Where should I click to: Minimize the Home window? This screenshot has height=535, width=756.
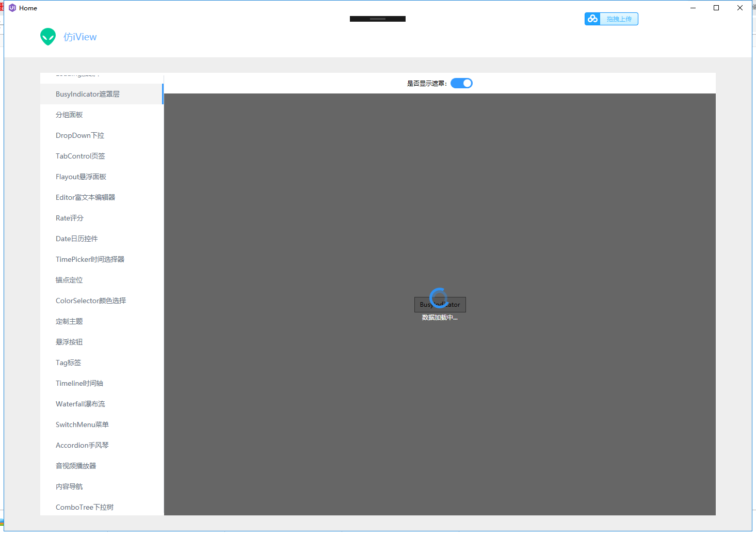coord(693,8)
